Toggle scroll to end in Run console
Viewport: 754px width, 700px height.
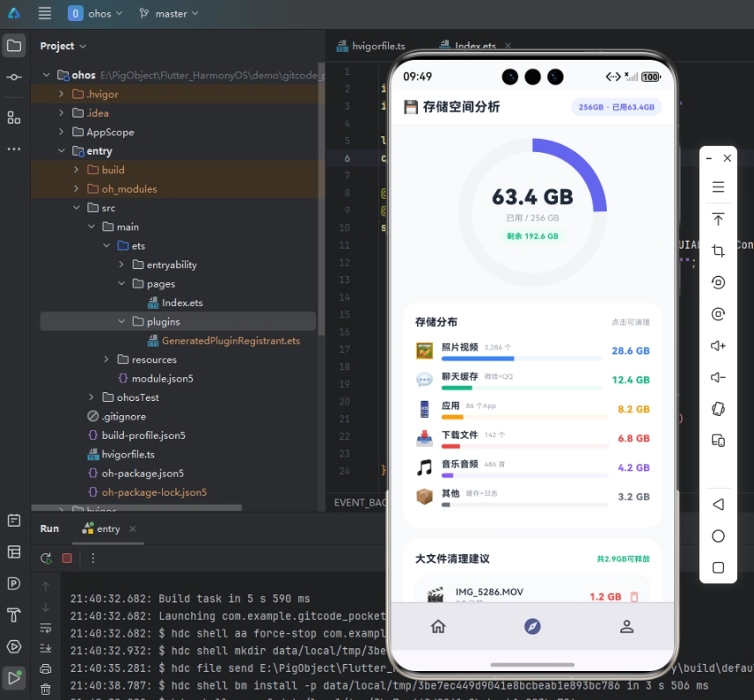pos(46,648)
